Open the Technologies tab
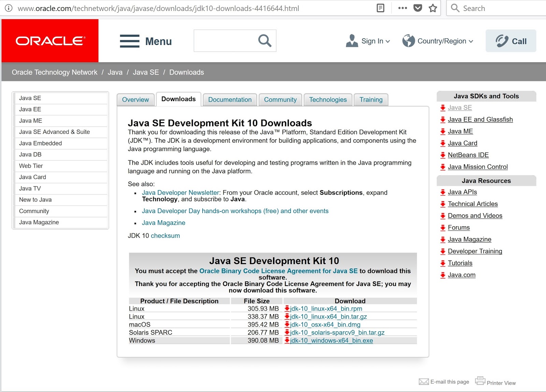 point(328,100)
